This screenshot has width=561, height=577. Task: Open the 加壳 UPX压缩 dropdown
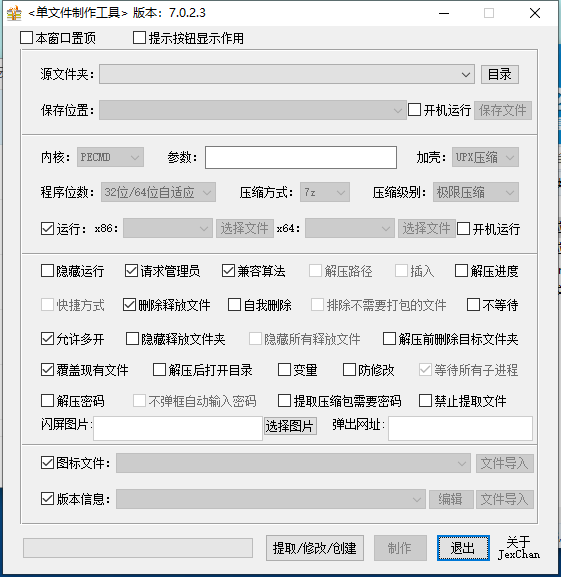[485, 157]
